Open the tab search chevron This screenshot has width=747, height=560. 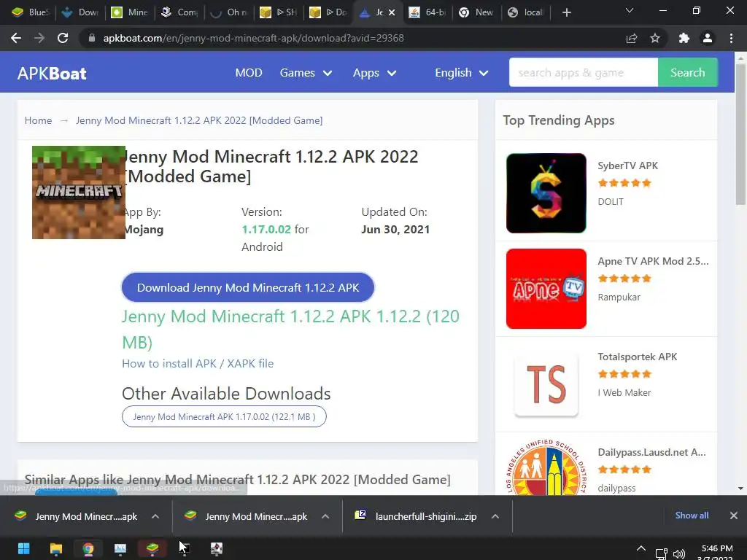pos(630,10)
